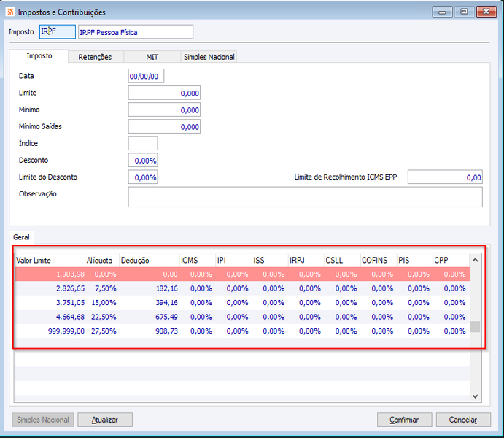Open the MIT tab

point(152,57)
